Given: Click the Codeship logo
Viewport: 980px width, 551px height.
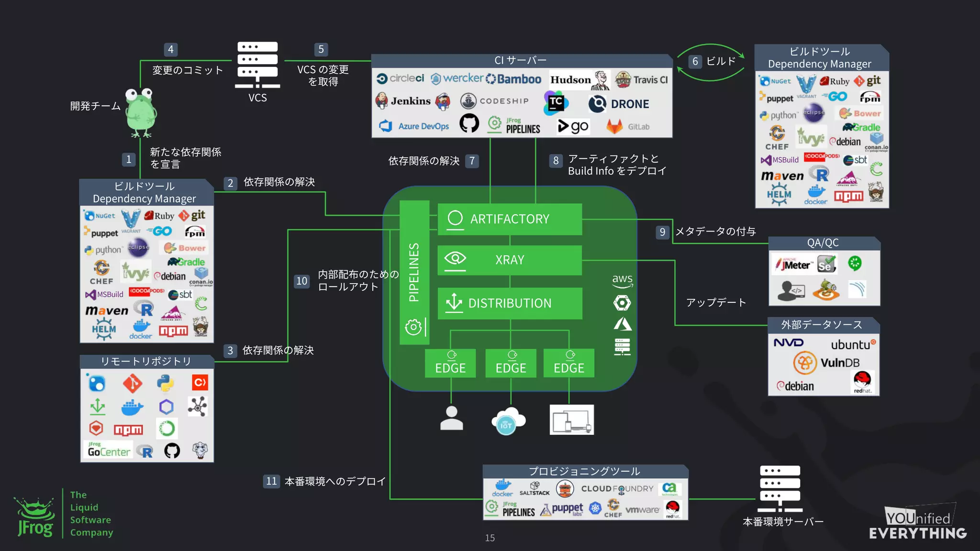Looking at the screenshot, I should point(495,101).
